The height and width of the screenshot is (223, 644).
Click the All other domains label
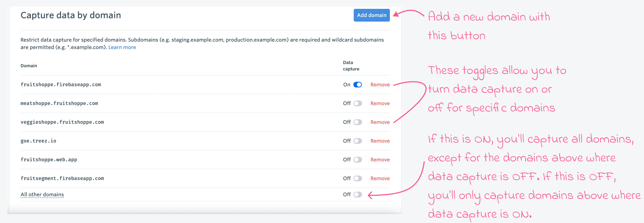point(42,195)
